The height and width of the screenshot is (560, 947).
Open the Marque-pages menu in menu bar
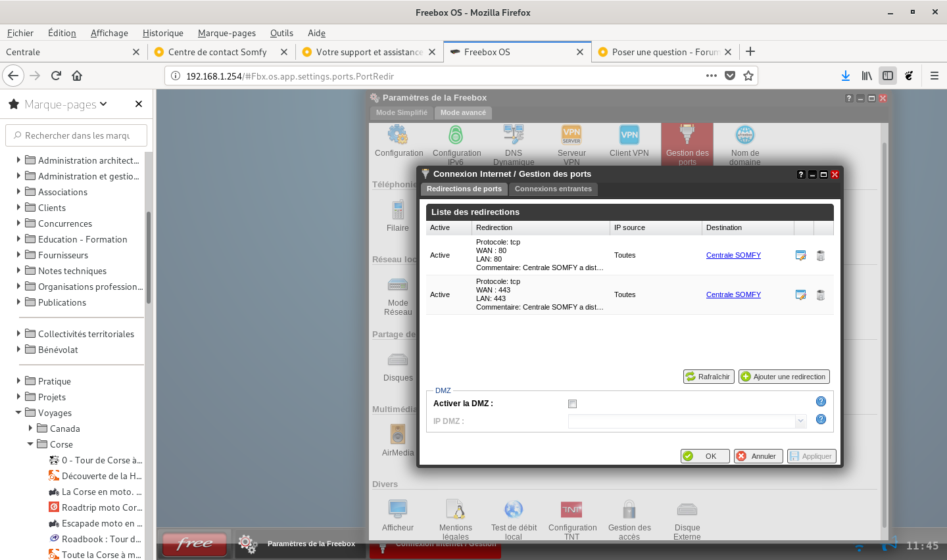[x=226, y=33]
